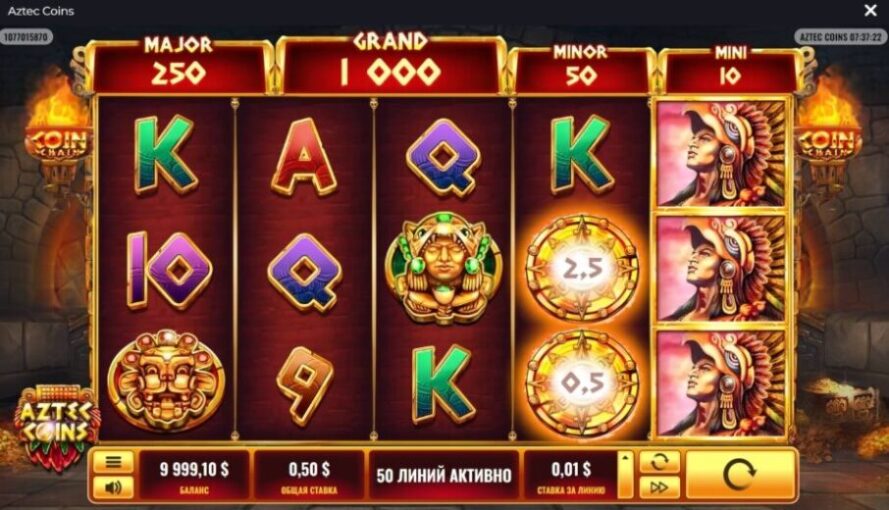Click the Minor 50 jackpot panel
The image size is (889, 510).
(581, 68)
